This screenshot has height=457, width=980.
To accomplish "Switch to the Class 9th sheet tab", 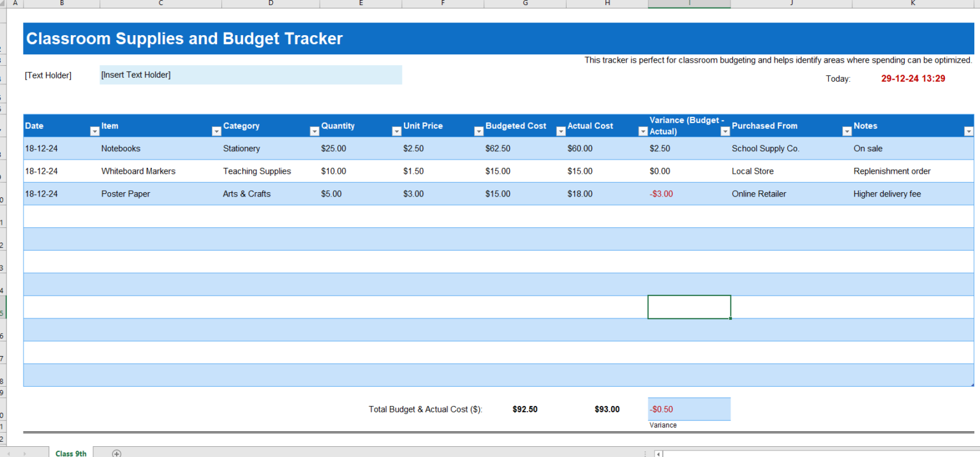I will (70, 453).
